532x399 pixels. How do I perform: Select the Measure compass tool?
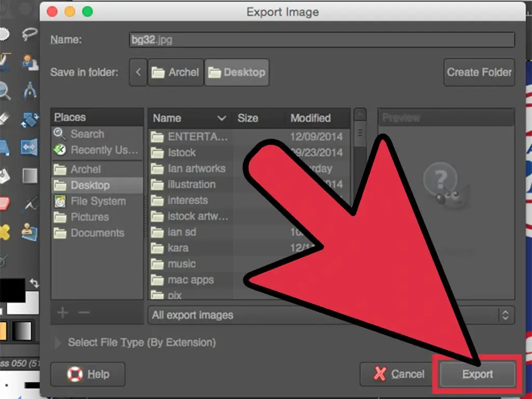pyautogui.click(x=30, y=90)
